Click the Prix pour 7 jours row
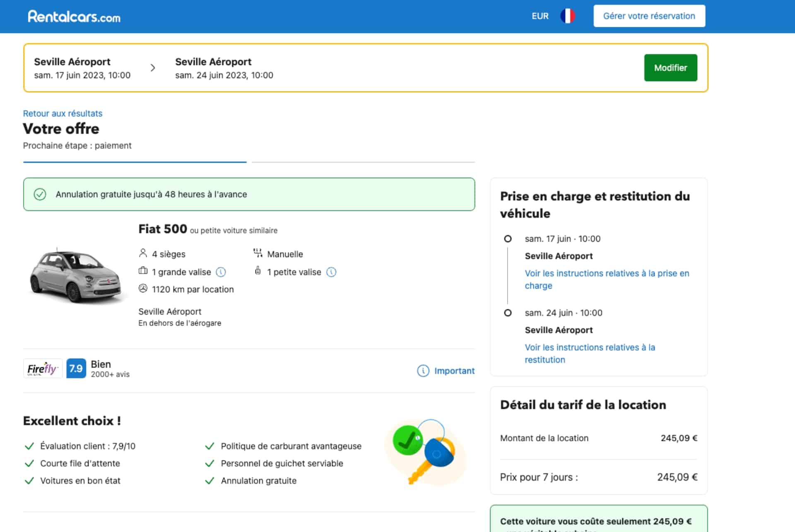This screenshot has height=532, width=795. tap(599, 477)
